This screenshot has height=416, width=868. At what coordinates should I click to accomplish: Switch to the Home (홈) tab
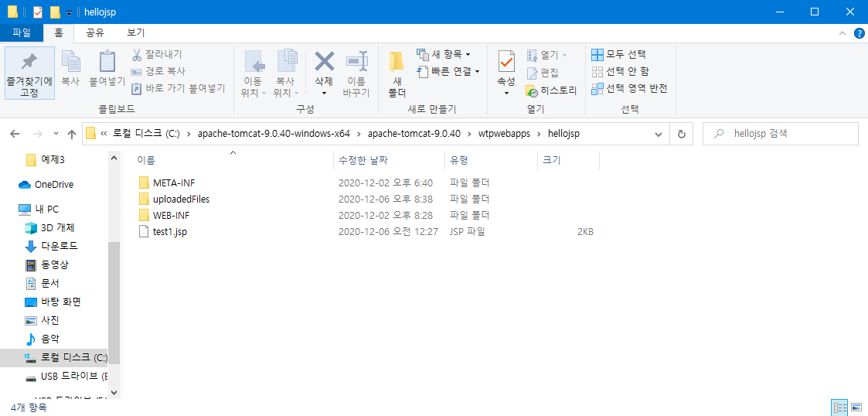click(x=58, y=32)
